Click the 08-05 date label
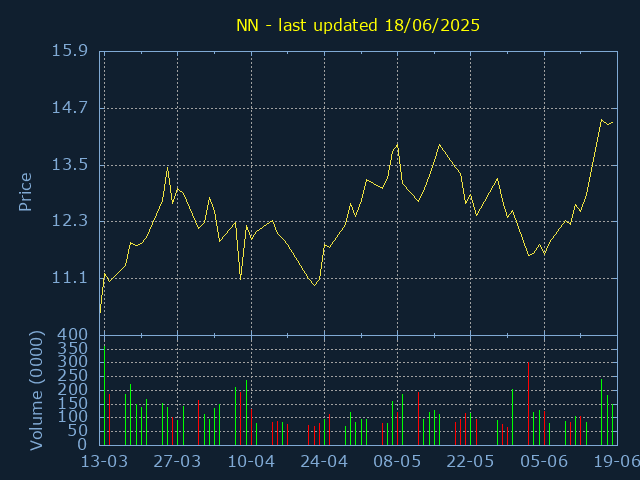640x480 pixels. coord(397,462)
